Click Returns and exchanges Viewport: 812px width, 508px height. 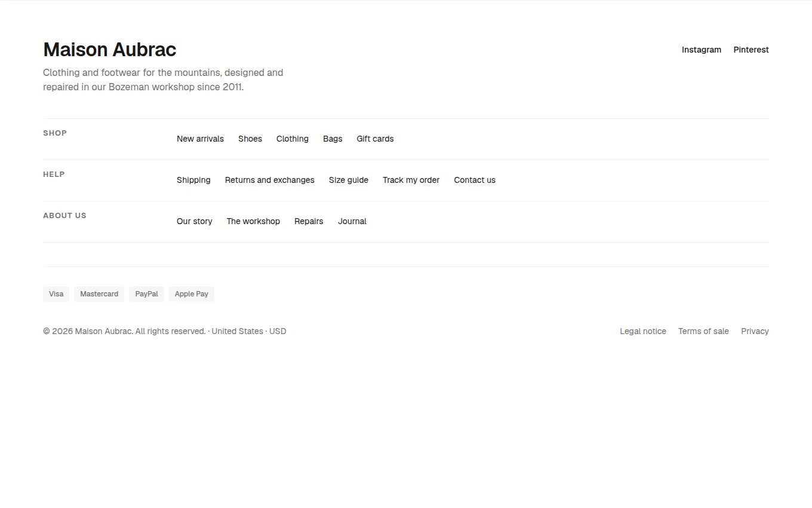click(x=270, y=180)
